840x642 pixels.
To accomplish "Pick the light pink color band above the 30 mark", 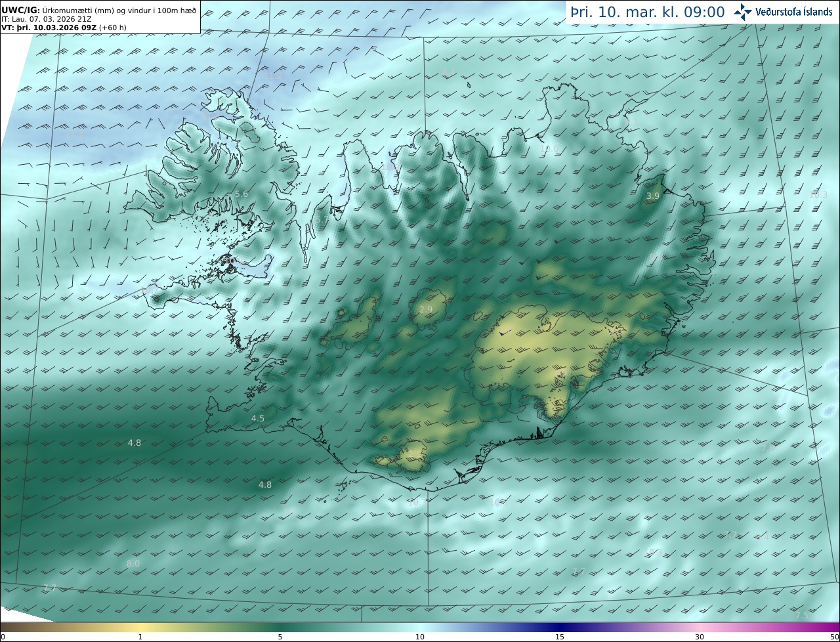I will (700, 628).
